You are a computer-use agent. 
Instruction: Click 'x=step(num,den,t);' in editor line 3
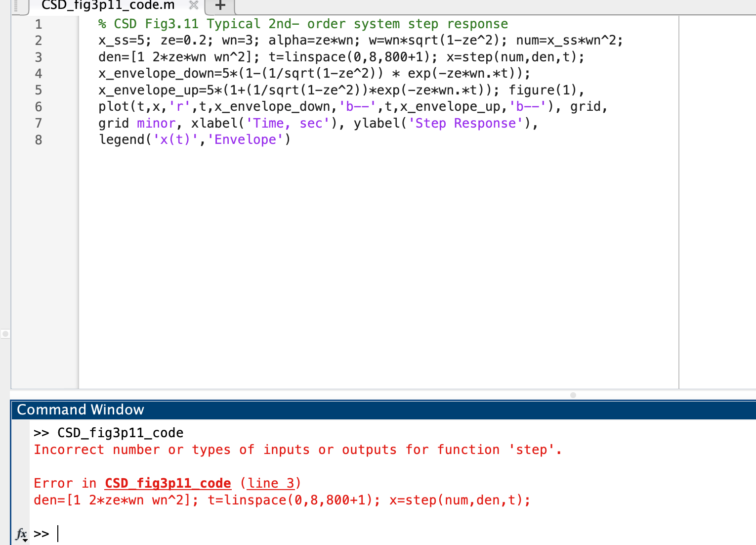tap(515, 57)
